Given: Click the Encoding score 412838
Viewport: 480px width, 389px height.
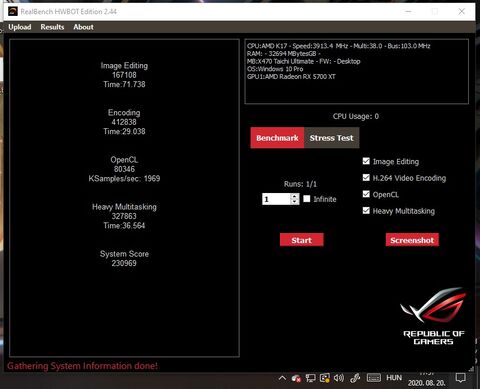Looking at the screenshot, I should coord(124,122).
